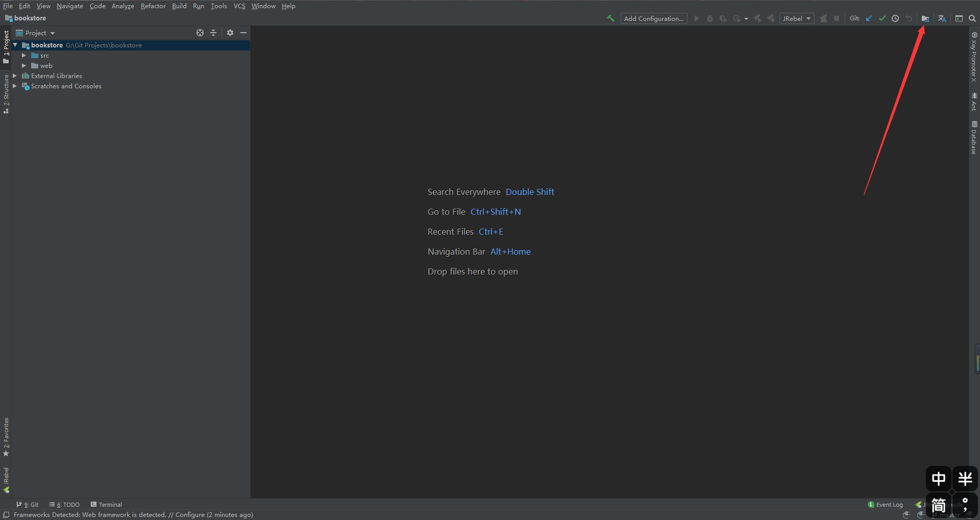The height and width of the screenshot is (520, 980).
Task: Toggle the 7: Structure tool window tab
Action: [6, 94]
